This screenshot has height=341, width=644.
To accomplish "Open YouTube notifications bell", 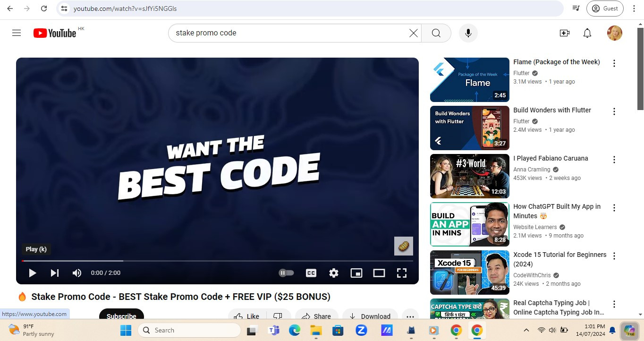I will pyautogui.click(x=587, y=33).
